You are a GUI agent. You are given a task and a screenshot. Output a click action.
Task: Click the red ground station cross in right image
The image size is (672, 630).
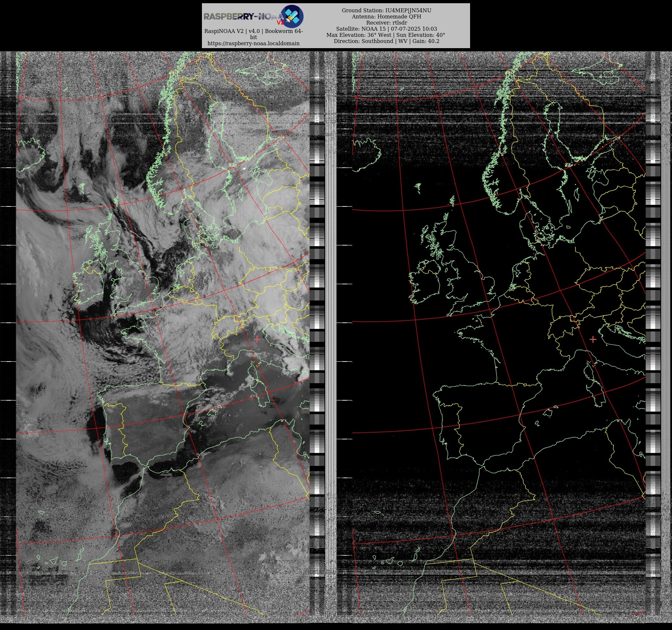[593, 339]
